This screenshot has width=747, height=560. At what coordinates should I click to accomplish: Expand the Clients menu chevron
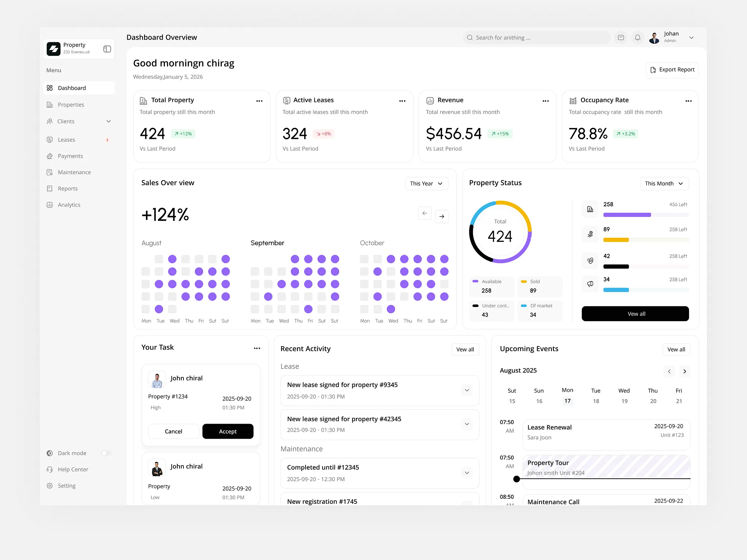coord(109,121)
